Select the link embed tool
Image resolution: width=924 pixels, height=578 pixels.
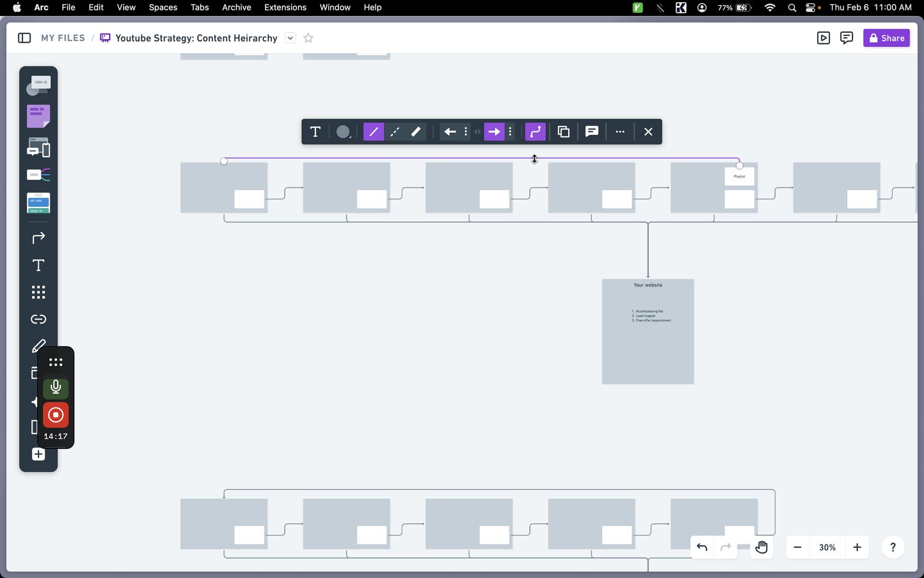click(x=38, y=319)
